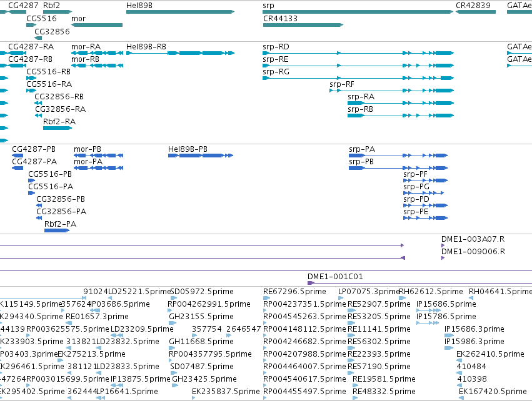
Task: Select transcript srp-RB
Action: (x=360, y=109)
